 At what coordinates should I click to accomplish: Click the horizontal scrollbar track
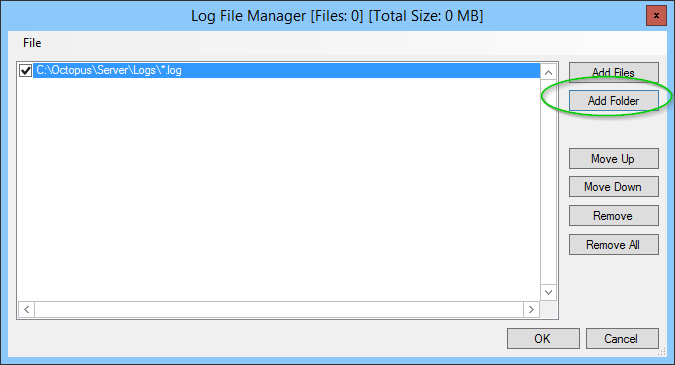(x=279, y=309)
